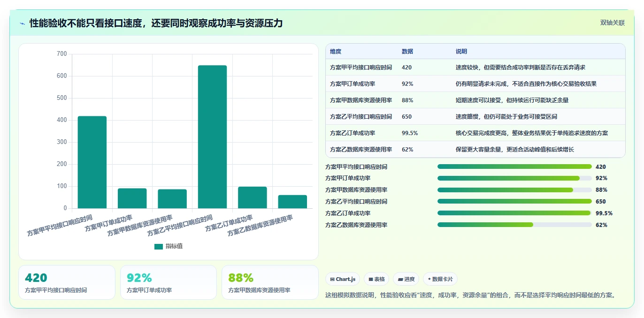Image resolution: width=644 pixels, height=318 pixels.
Task: Click the 420 value in the table
Action: tap(406, 68)
